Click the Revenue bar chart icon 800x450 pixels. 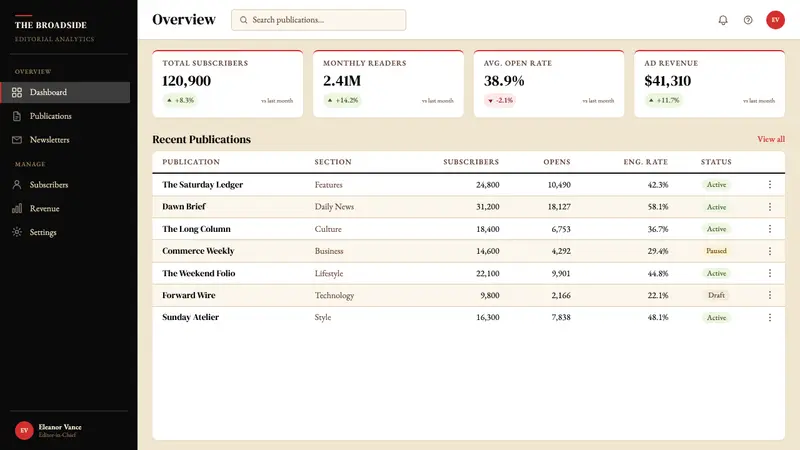17,208
